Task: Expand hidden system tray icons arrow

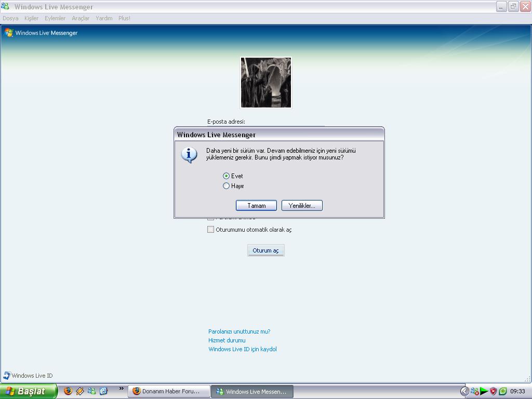Action: [464, 391]
